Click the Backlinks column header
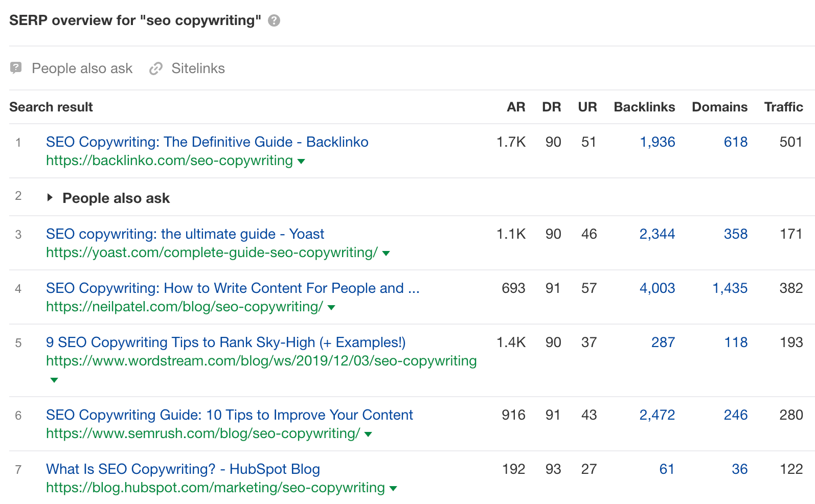The width and height of the screenshot is (815, 504). coord(644,107)
